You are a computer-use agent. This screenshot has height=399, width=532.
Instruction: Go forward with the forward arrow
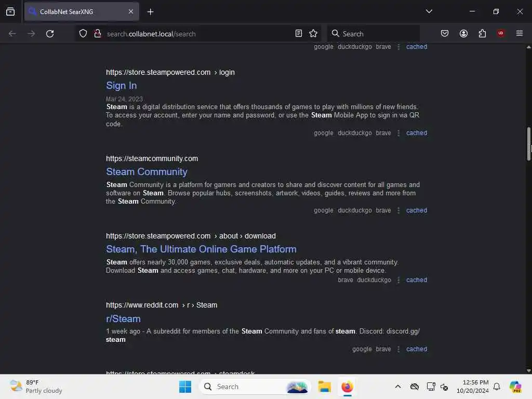pos(31,34)
